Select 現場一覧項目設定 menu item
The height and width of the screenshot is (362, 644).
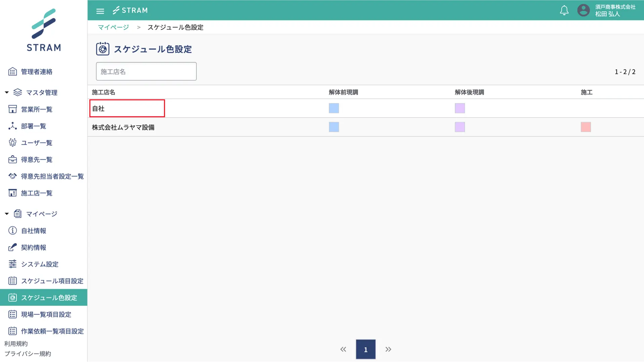tap(46, 314)
